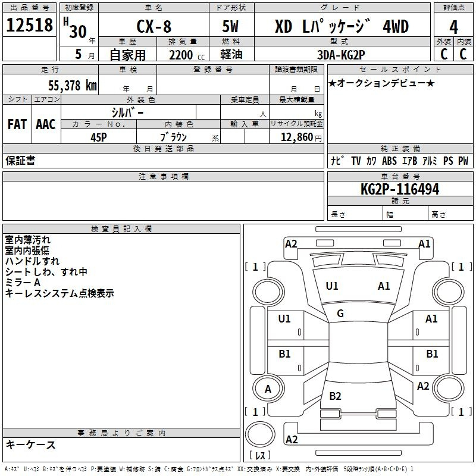Click the U1 mark on the hood
Screen dimensions: 476x476
click(332, 286)
